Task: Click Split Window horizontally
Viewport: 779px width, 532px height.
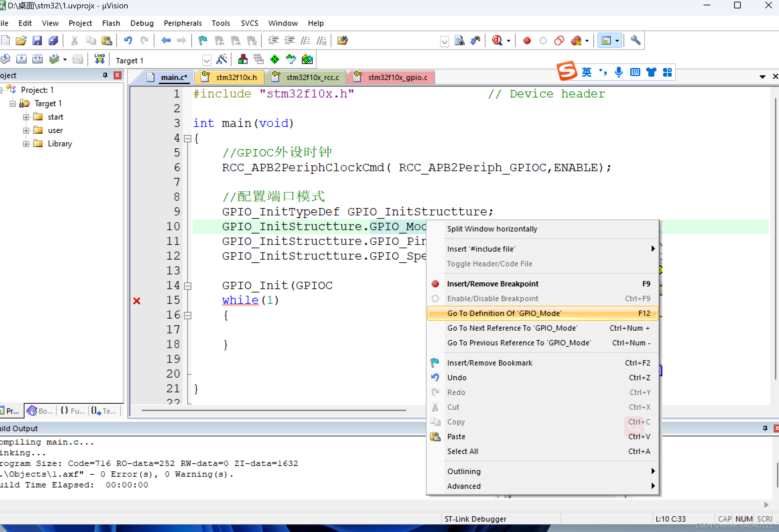Action: click(492, 228)
